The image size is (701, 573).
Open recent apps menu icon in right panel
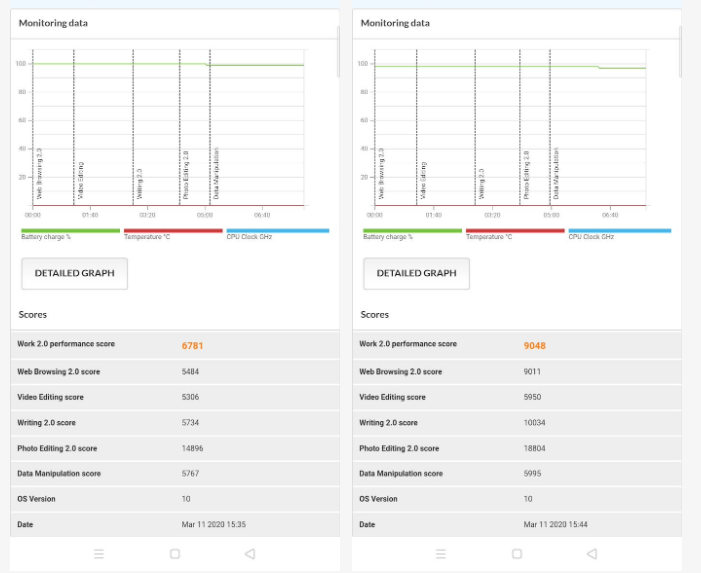click(441, 553)
